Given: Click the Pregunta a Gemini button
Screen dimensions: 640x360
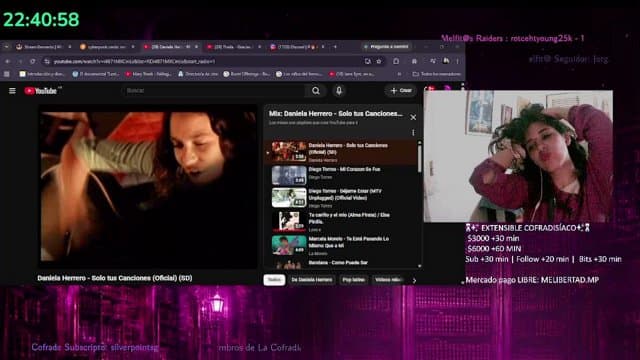Looking at the screenshot, I should pos(386,47).
